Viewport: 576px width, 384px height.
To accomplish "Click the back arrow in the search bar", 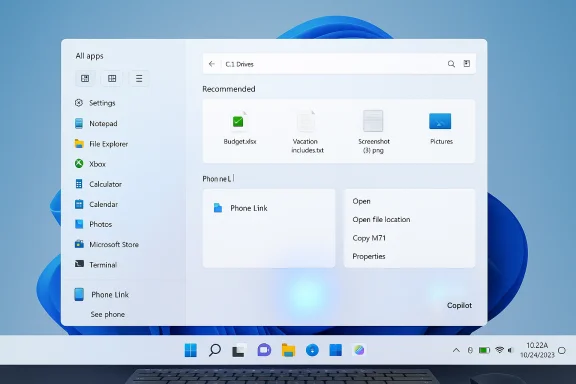I will tap(212, 64).
